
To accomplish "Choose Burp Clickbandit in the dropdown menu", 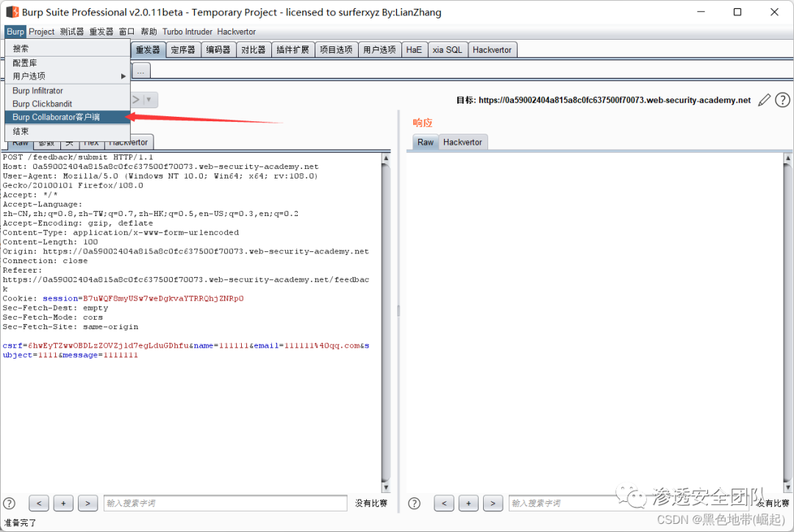I will pyautogui.click(x=68, y=104).
